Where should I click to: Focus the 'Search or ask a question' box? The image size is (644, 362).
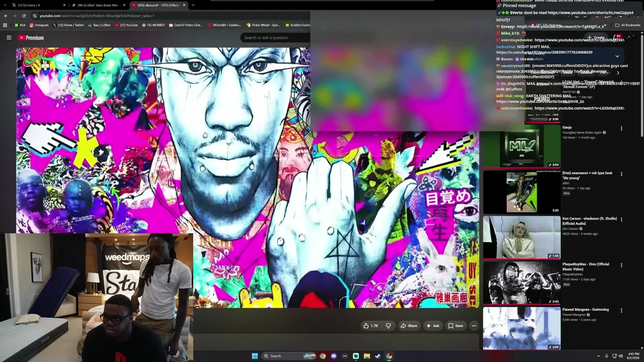[274, 38]
